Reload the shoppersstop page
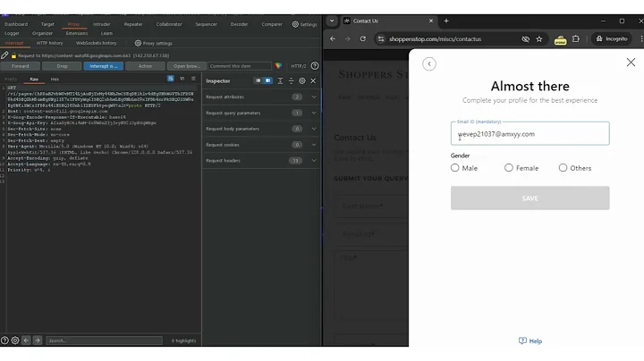Screen dimensions: 644x361 pyautogui.click(x=362, y=38)
